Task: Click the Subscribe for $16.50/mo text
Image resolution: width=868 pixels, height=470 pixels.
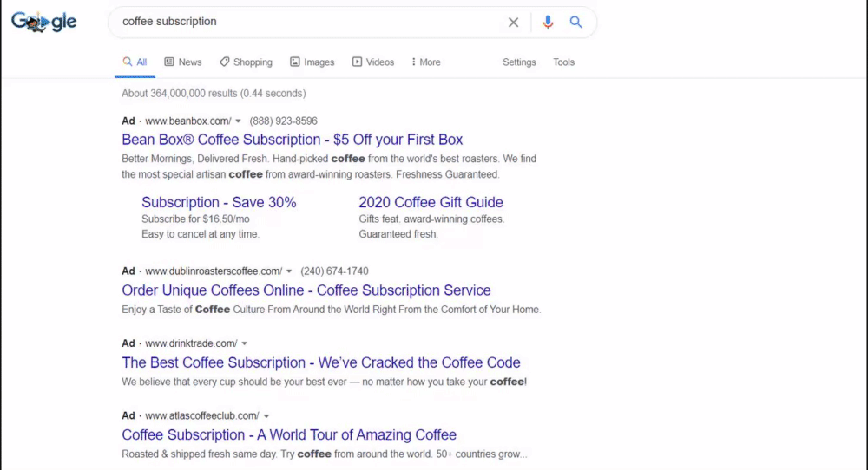Action: [x=195, y=219]
